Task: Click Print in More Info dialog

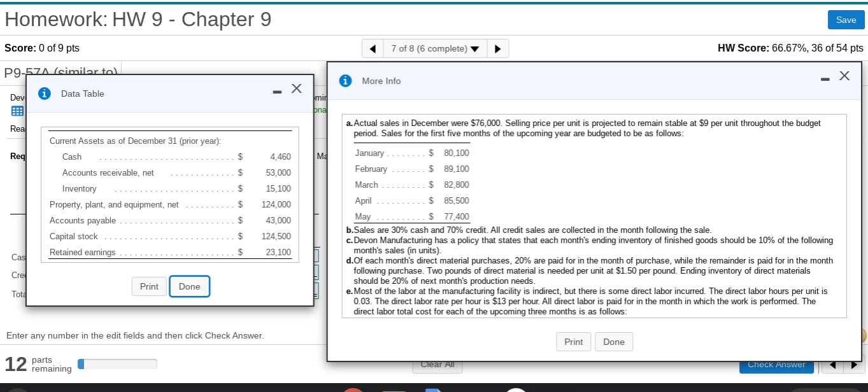Action: pos(573,342)
